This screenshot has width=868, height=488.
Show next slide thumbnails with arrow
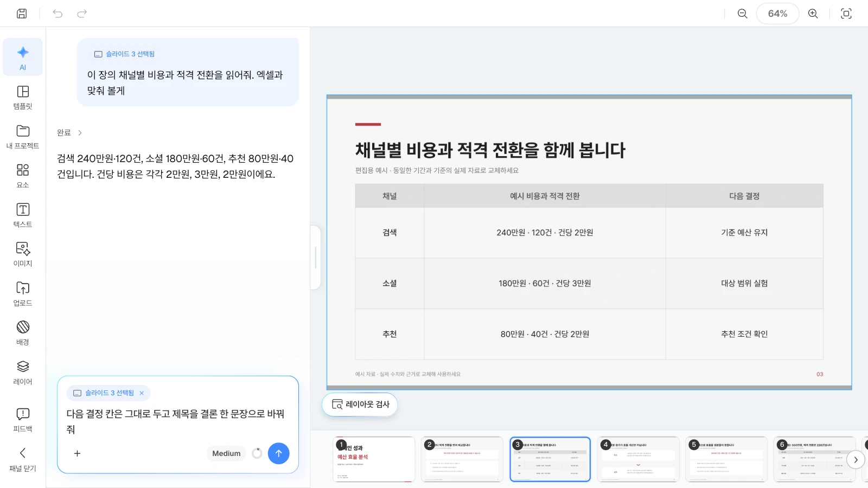[x=856, y=460]
